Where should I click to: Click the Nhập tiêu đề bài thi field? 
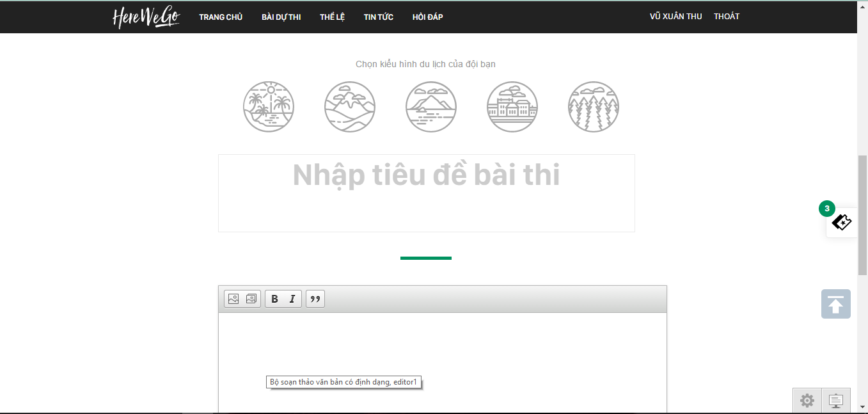(x=427, y=193)
